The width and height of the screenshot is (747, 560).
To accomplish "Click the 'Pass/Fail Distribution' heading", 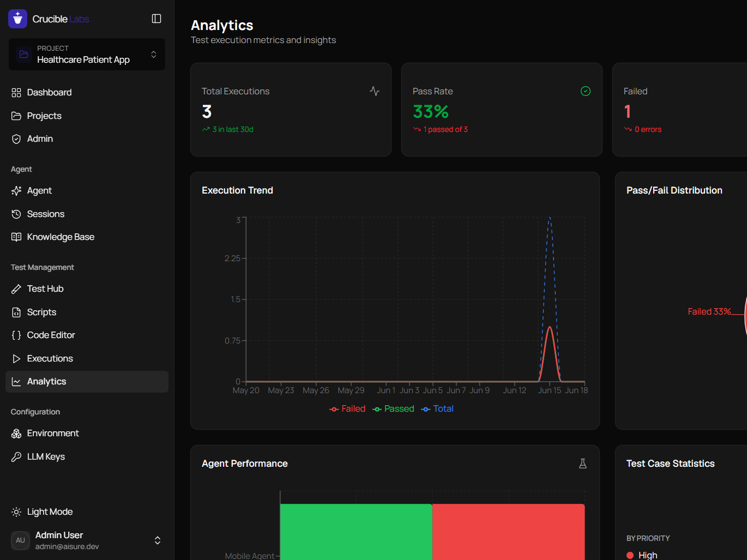I will (x=674, y=190).
